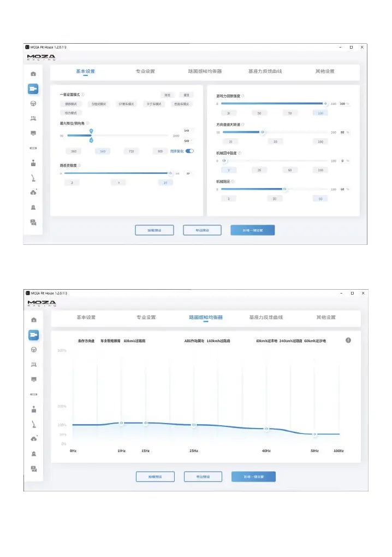Screen dimensions: 392x557
Task: Open the cloud icon in the 基本设置 window sidebar
Action: [33, 192]
